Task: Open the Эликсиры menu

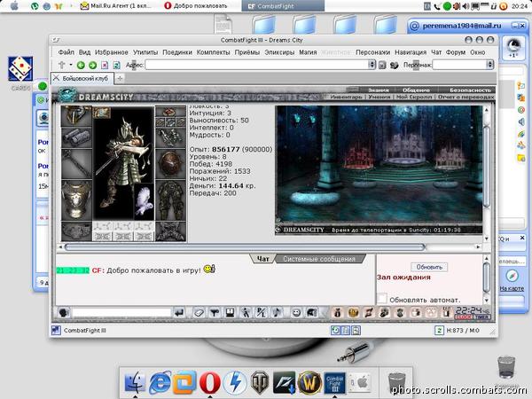Action: point(279,52)
